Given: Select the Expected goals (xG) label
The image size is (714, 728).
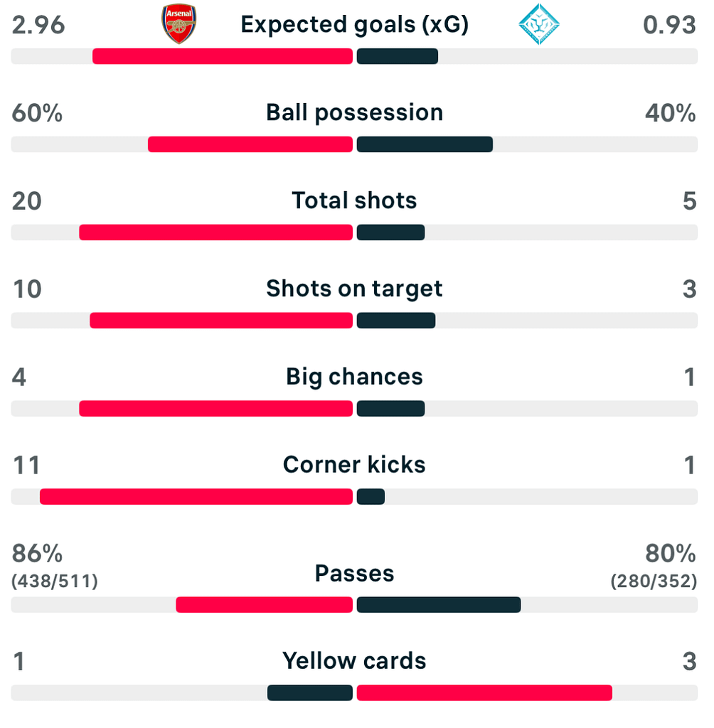Looking at the screenshot, I should coord(354,25).
